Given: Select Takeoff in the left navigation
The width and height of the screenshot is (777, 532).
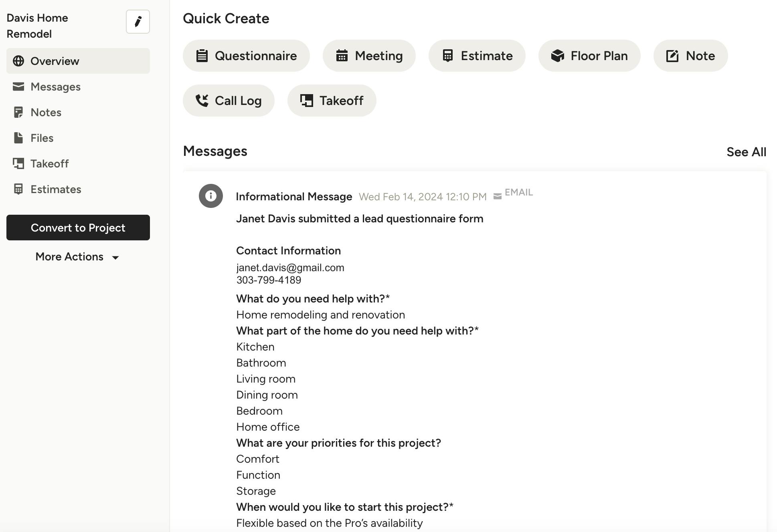Looking at the screenshot, I should tap(49, 163).
